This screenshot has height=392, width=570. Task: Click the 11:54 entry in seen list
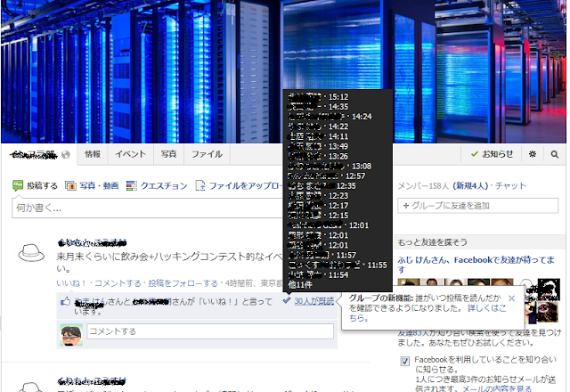[318, 274]
